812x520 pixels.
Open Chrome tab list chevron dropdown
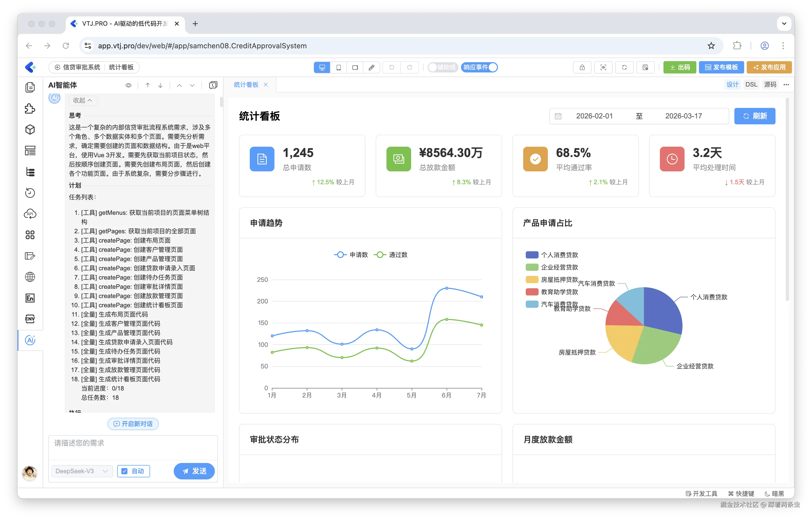click(784, 24)
